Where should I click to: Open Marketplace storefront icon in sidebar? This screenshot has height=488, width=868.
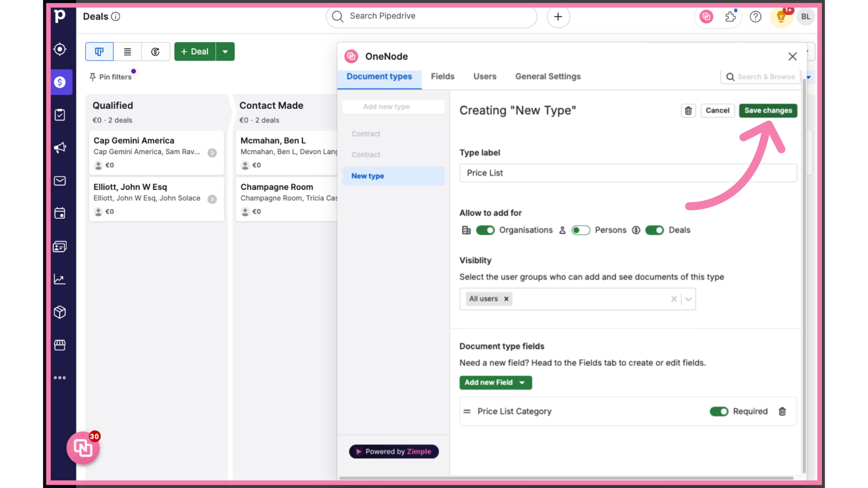point(60,345)
